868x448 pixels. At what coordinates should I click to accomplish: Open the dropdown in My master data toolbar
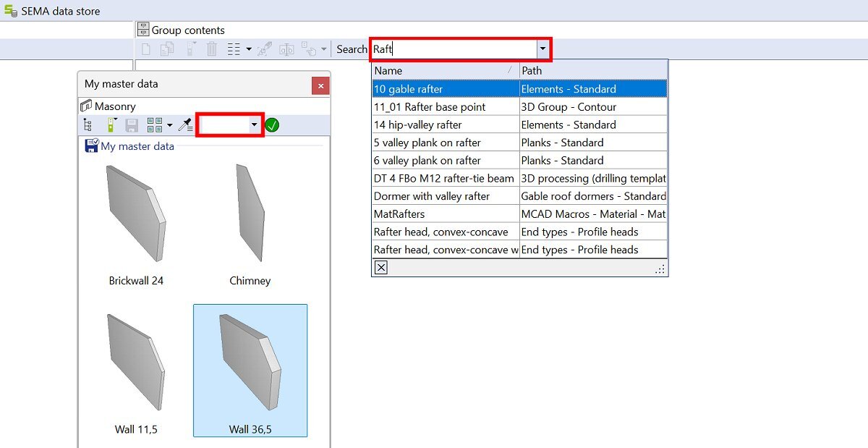point(254,125)
